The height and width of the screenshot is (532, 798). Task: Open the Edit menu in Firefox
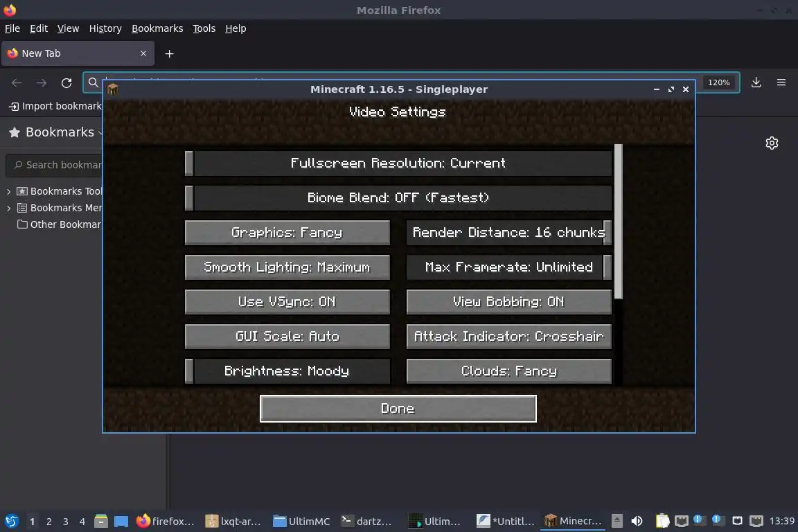(x=39, y=28)
